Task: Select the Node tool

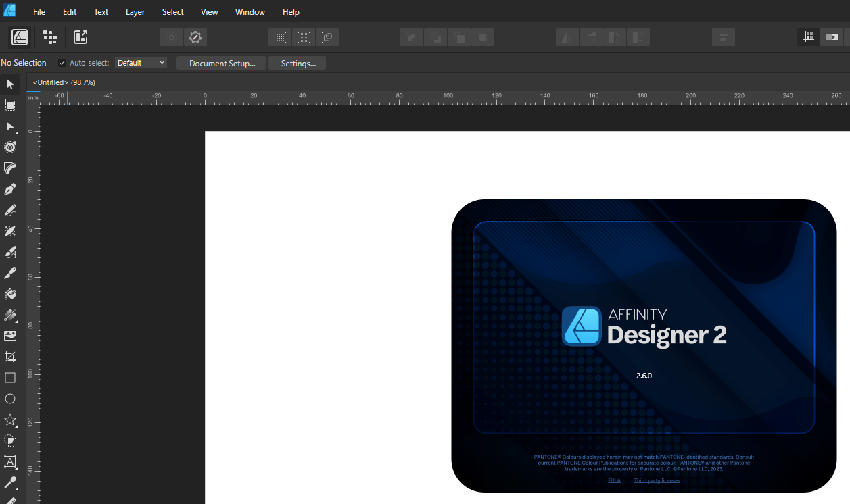Action: [x=10, y=126]
